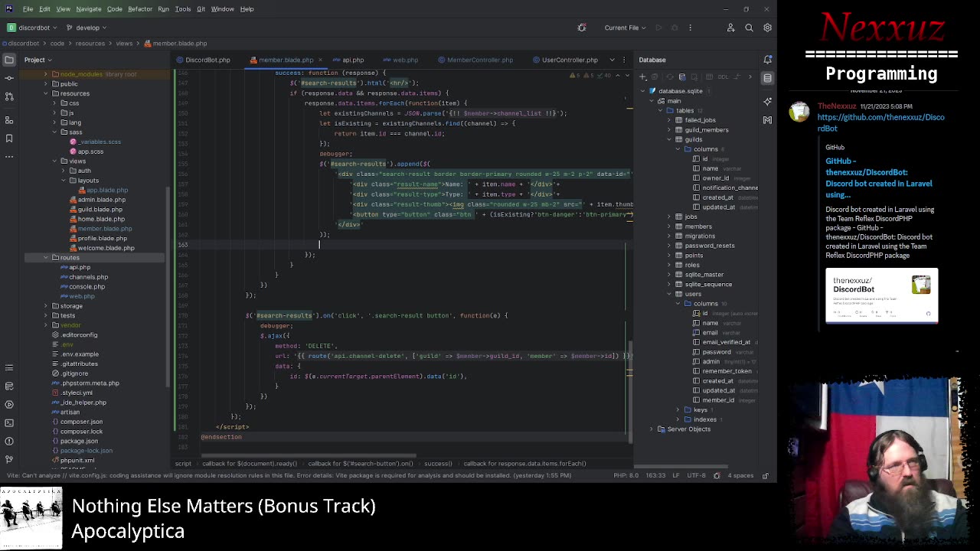Expand the vendor folder

click(x=45, y=325)
